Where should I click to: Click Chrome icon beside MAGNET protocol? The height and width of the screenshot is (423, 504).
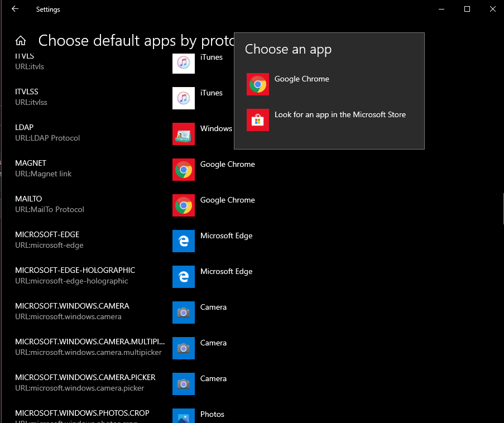(183, 170)
